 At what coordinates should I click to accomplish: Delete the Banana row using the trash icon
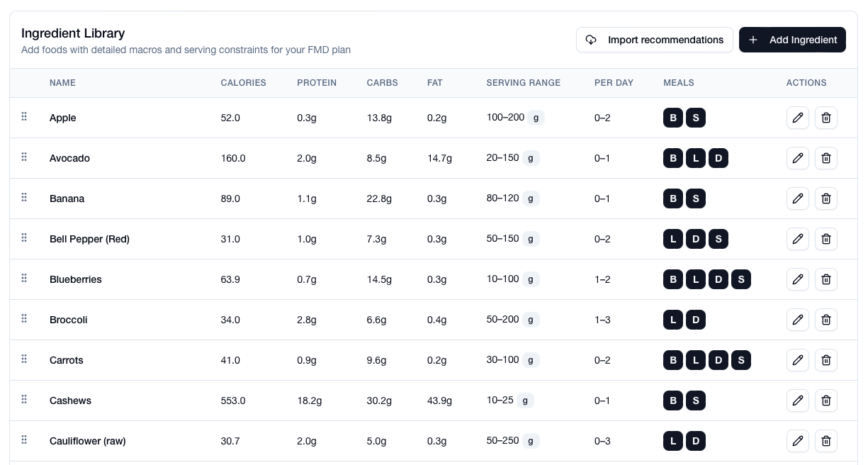826,198
